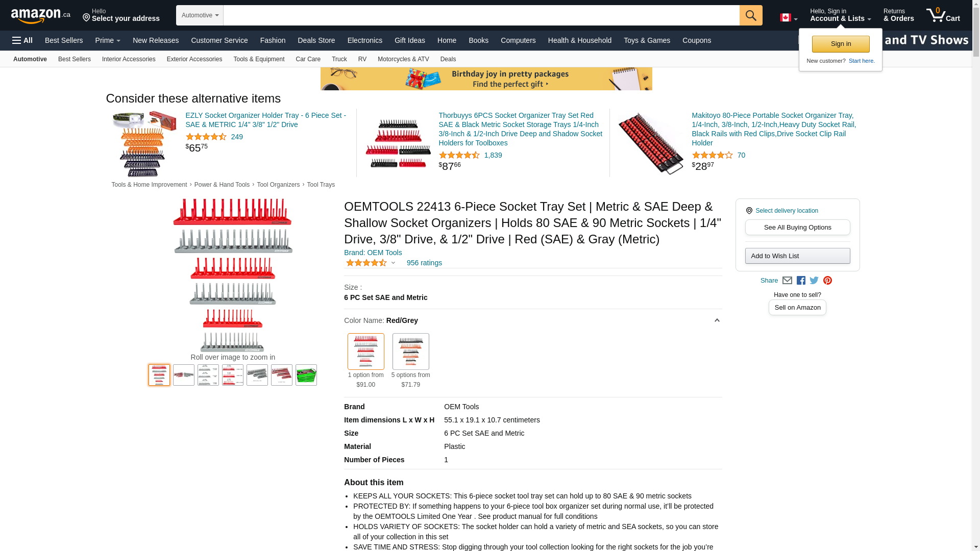Image resolution: width=980 pixels, height=551 pixels.
Task: Select the Red/Grey color option
Action: click(x=366, y=352)
